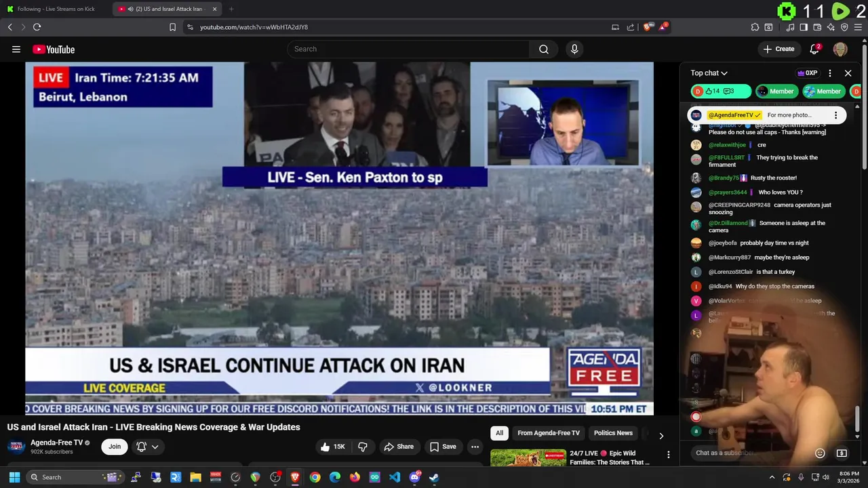Open the chat engagement chip showing 14 likes

click(x=721, y=91)
